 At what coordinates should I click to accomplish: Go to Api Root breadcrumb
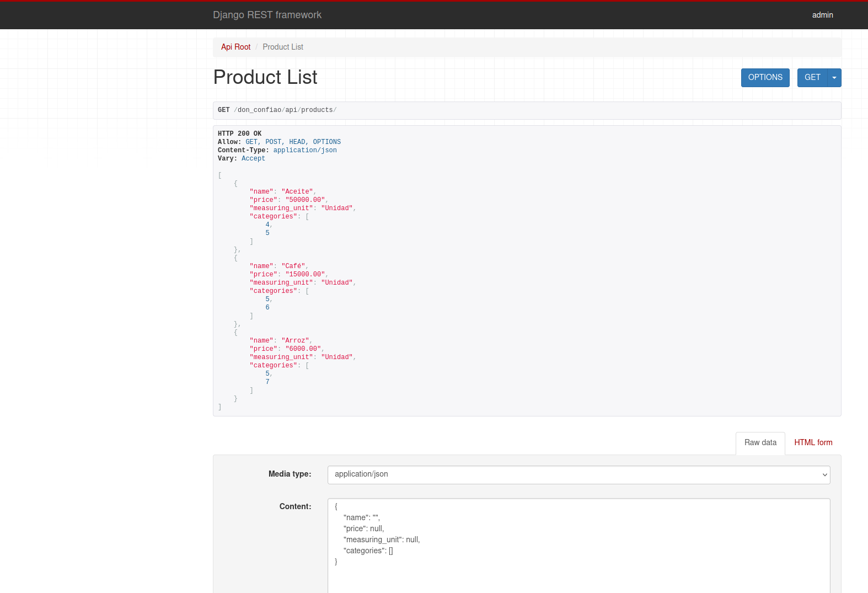[235, 47]
